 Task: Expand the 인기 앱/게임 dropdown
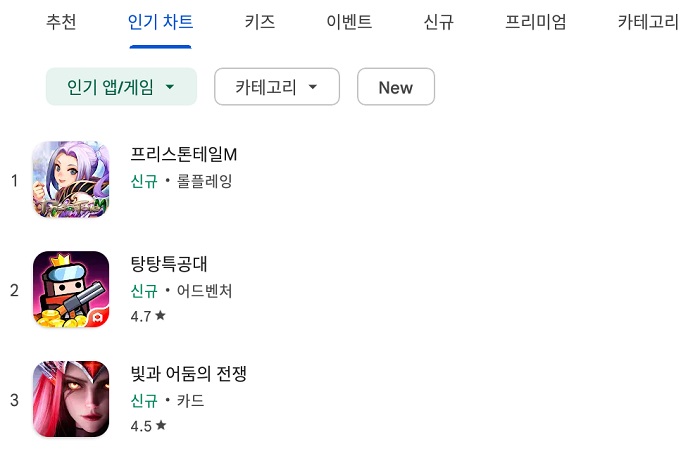[121, 87]
